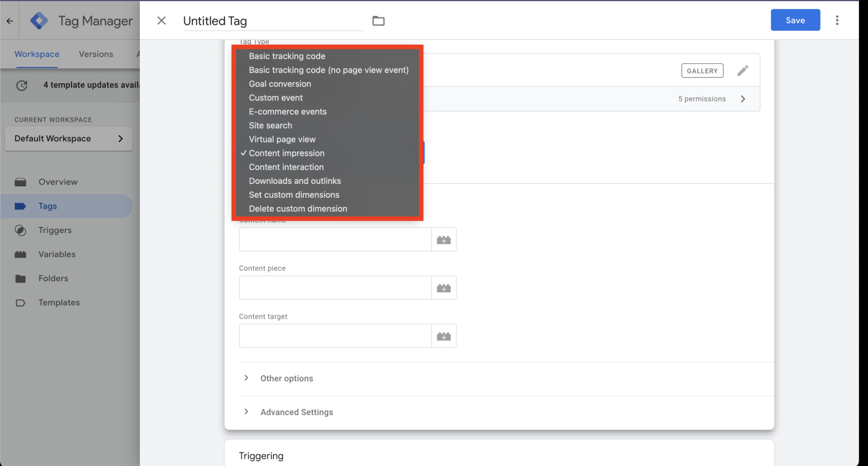The image size is (868, 466).
Task: Pick E-commerce events option
Action: (288, 112)
